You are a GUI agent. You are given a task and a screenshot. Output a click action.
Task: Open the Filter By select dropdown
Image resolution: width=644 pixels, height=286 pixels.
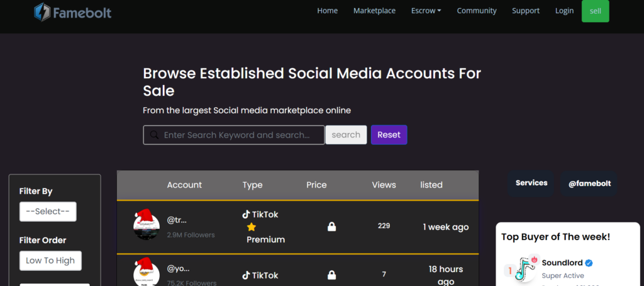48,212
